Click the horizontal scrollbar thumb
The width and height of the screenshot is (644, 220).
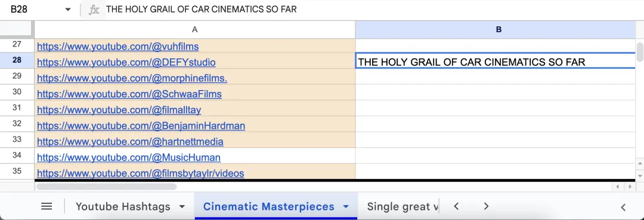[x=106, y=187]
